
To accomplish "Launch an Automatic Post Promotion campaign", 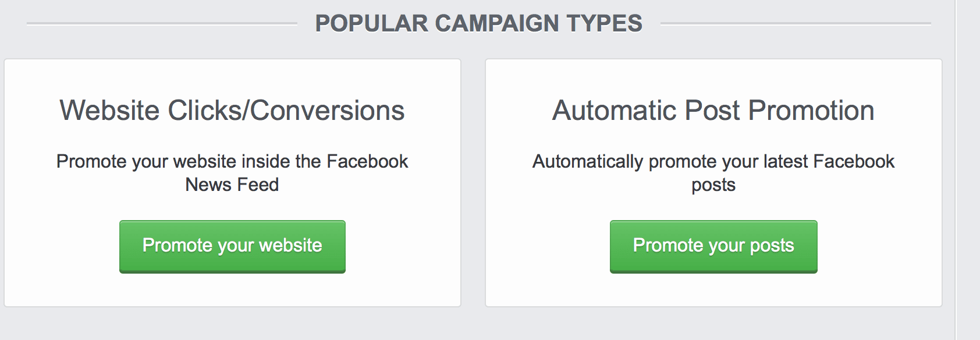I will point(713,246).
